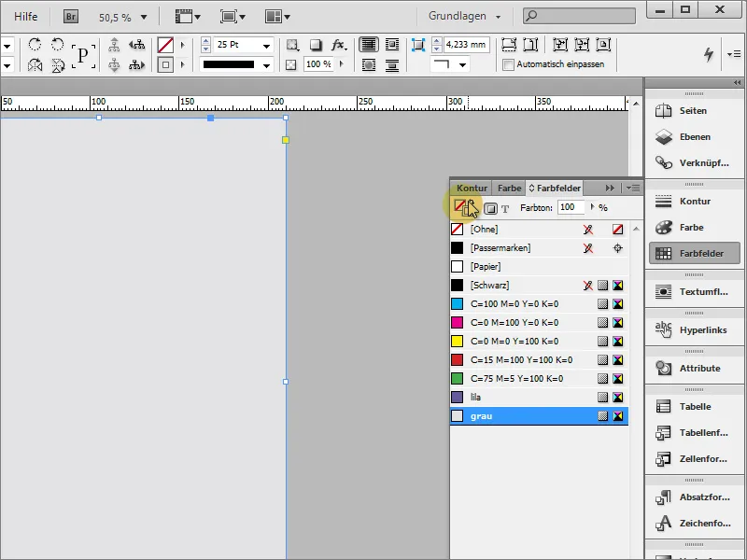Rotate selection 90° clockwise

coord(35,45)
